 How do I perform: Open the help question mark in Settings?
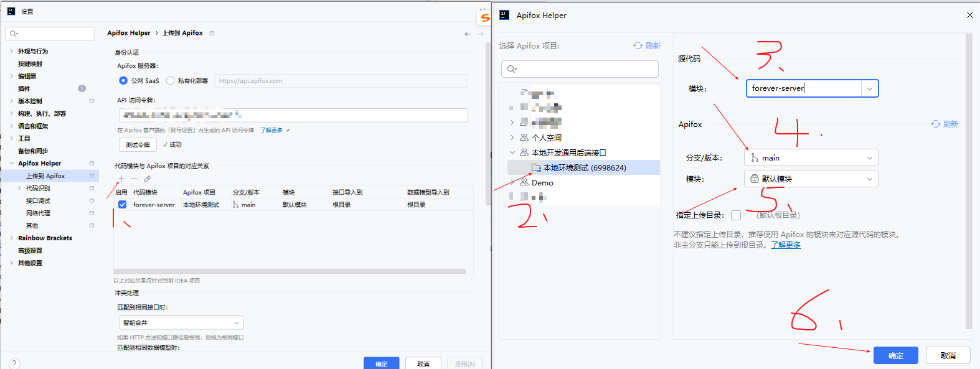(x=14, y=364)
